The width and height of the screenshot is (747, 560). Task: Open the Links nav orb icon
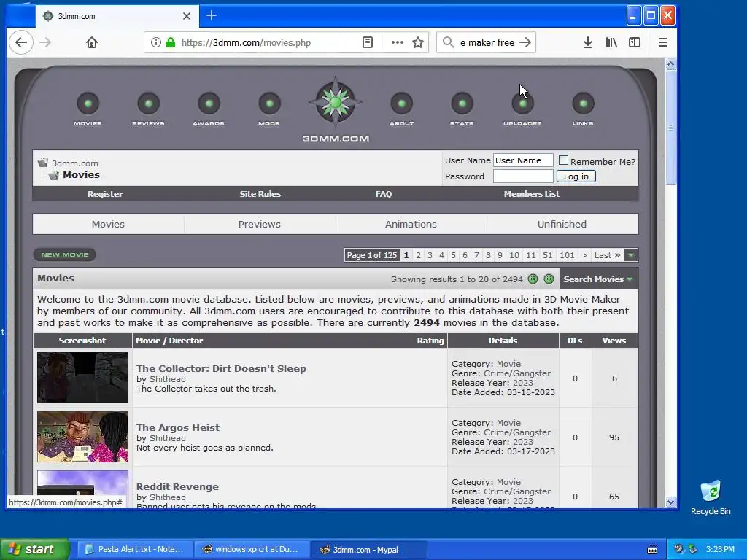click(x=583, y=104)
